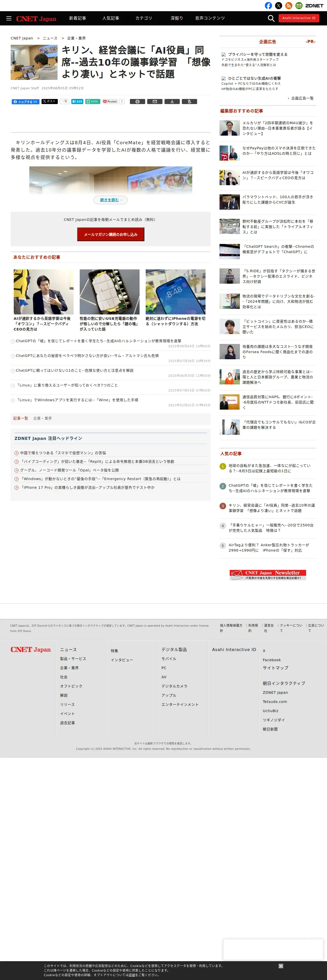Open the RSS feed icon
The height and width of the screenshot is (980, 327).
[x=289, y=5]
